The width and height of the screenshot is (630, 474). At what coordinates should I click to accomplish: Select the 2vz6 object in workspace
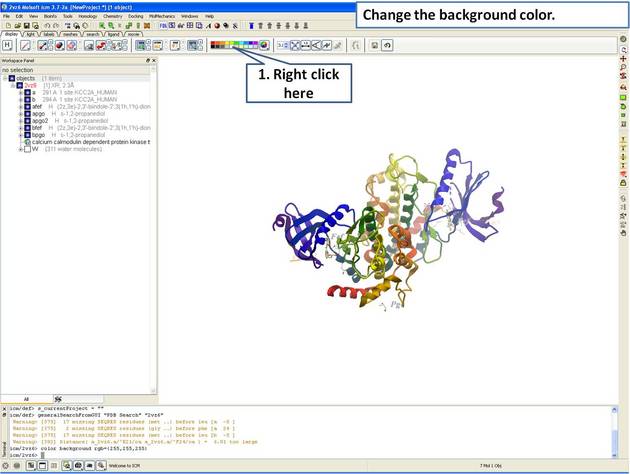(x=30, y=86)
